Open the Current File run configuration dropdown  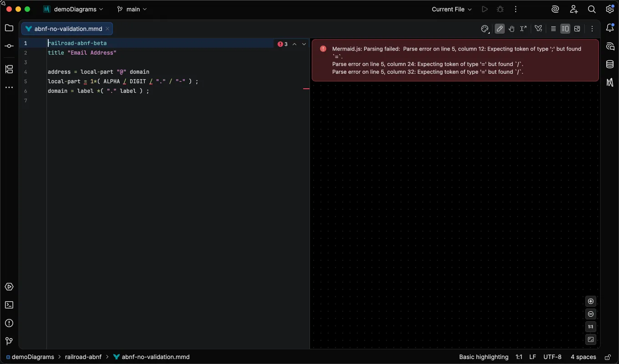(452, 9)
